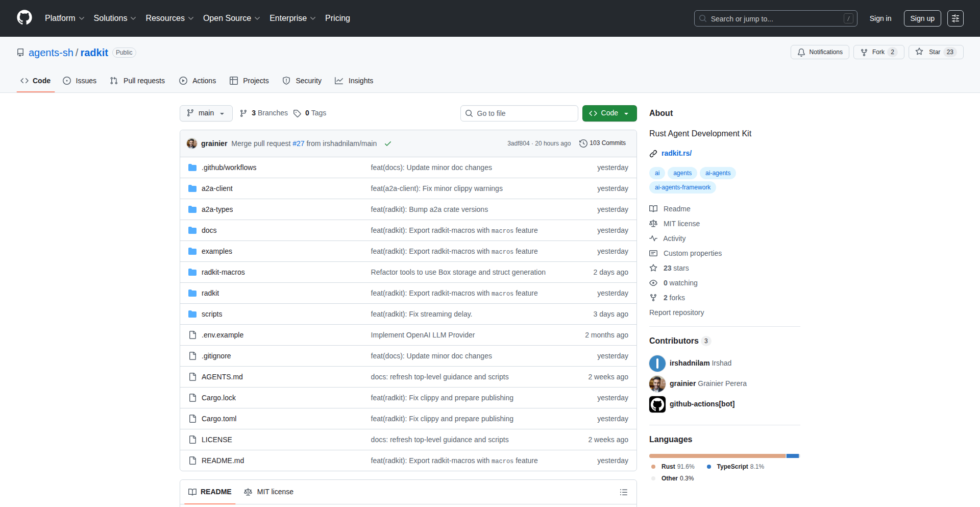Open the command palette icon

(x=955, y=18)
